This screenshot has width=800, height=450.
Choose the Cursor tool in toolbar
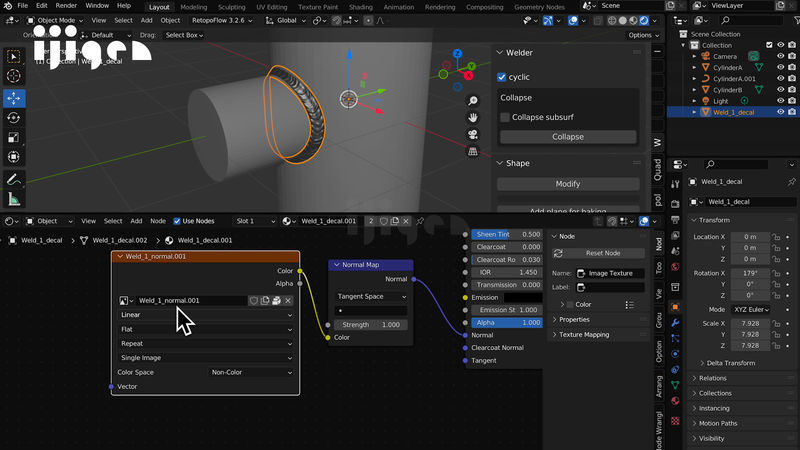tap(14, 77)
